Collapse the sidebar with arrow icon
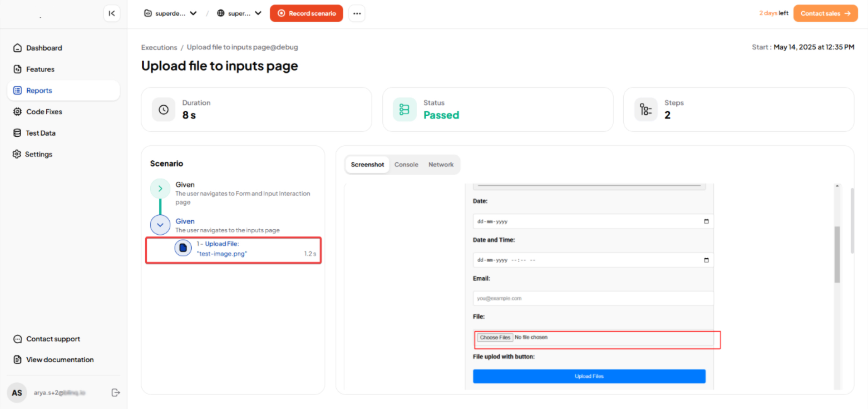The width and height of the screenshot is (868, 409). point(112,13)
